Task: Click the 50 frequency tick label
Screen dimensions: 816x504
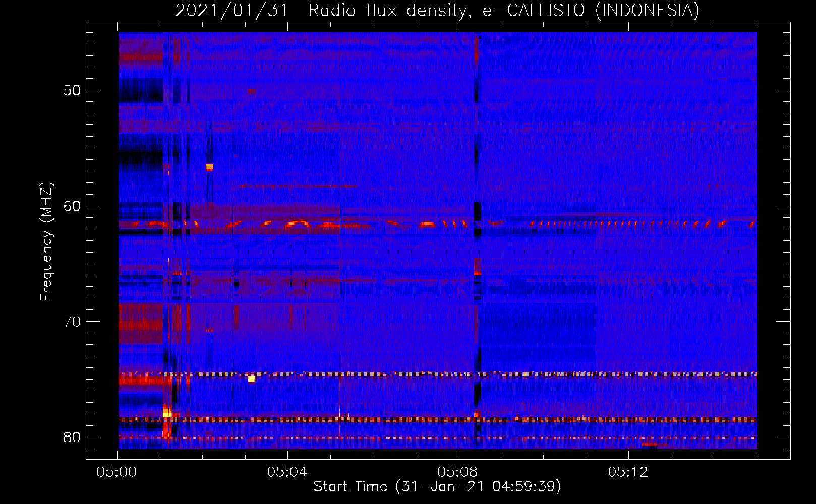Action: 72,90
